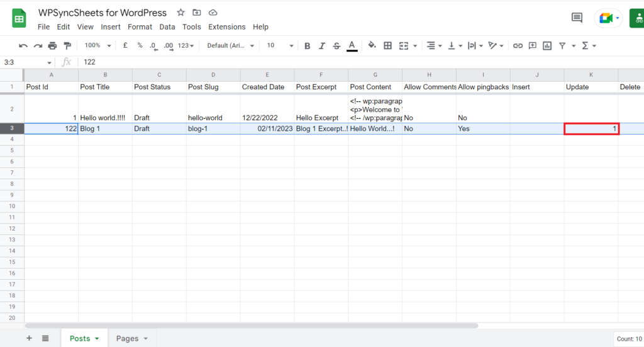Image resolution: width=644 pixels, height=347 pixels.
Task: Click the Merge cells icon
Action: [x=404, y=46]
